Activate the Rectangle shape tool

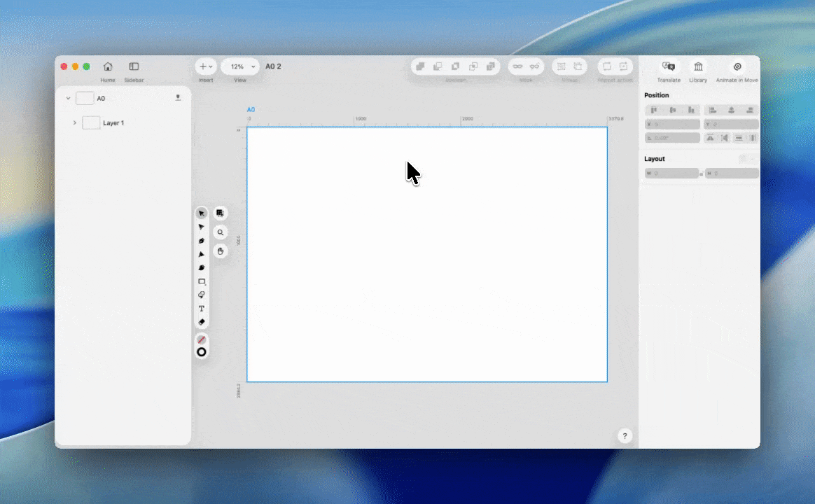point(202,281)
